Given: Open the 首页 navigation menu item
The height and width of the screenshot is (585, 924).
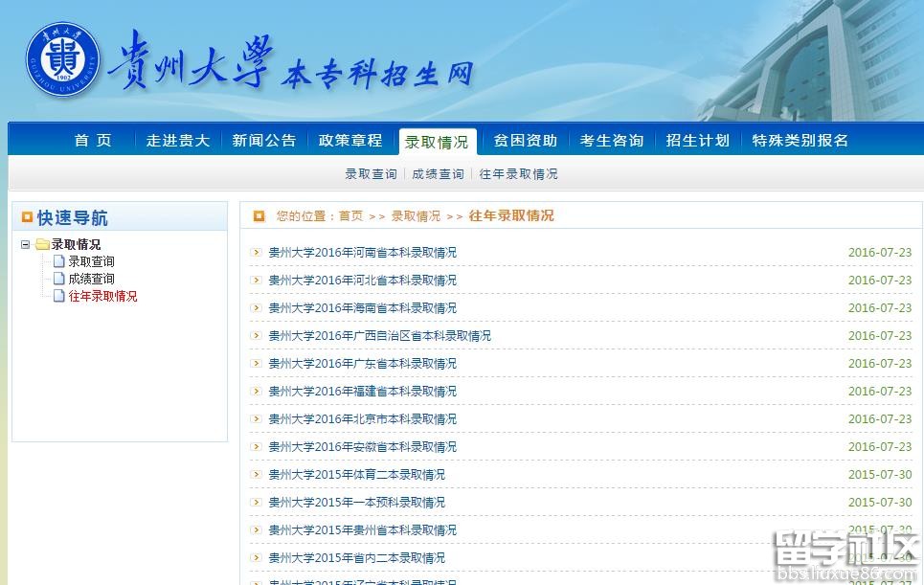Looking at the screenshot, I should tap(93, 140).
